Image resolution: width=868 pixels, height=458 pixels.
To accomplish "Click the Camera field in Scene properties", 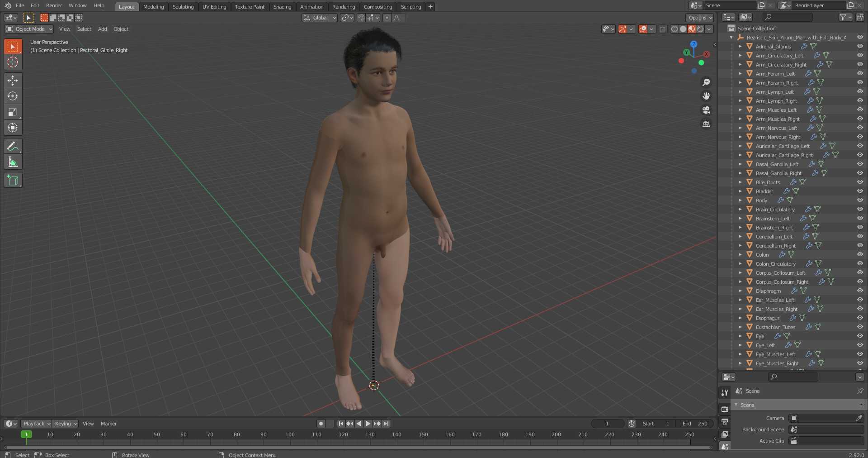I will coord(826,418).
